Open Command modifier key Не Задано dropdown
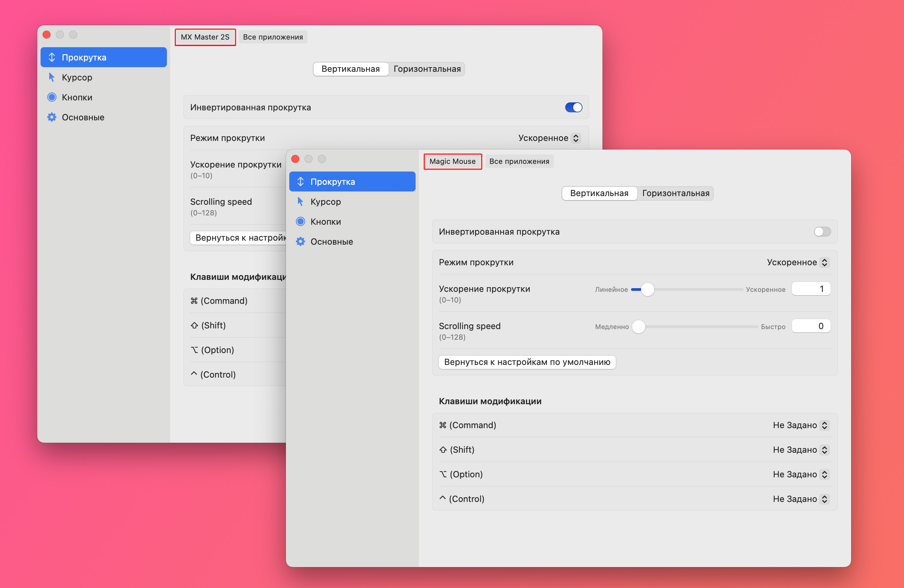The image size is (904, 588). 800,425
